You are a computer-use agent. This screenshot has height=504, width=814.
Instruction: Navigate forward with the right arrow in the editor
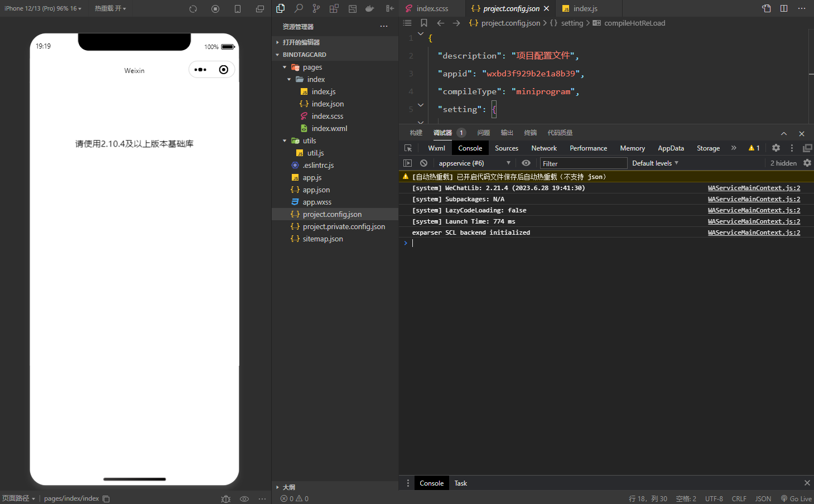pyautogui.click(x=456, y=23)
